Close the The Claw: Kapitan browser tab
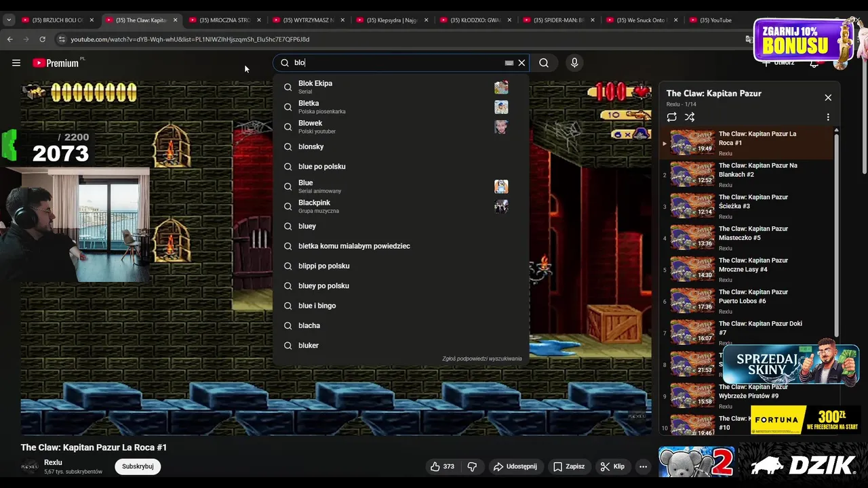Image resolution: width=868 pixels, height=488 pixels. pyautogui.click(x=175, y=20)
